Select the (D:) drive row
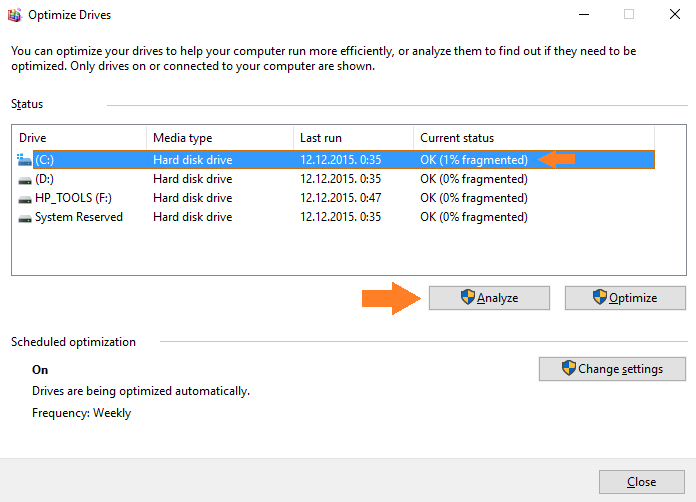The width and height of the screenshot is (696, 502). pyautogui.click(x=335, y=179)
